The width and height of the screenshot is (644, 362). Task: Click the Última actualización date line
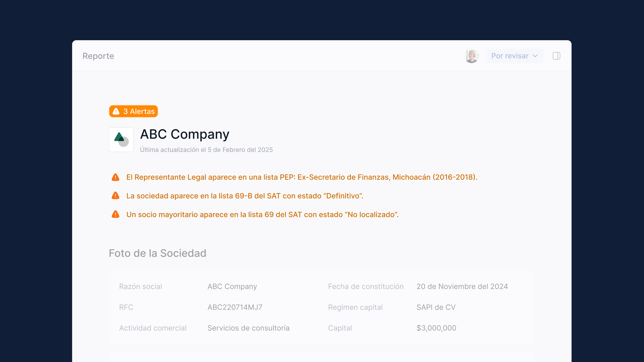[206, 150]
